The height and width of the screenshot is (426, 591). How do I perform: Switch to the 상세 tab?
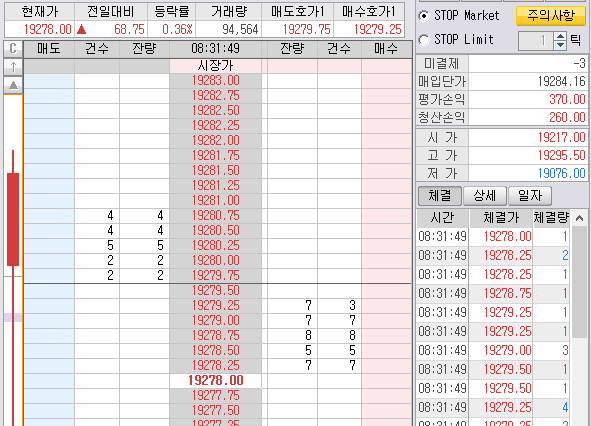[x=485, y=196]
